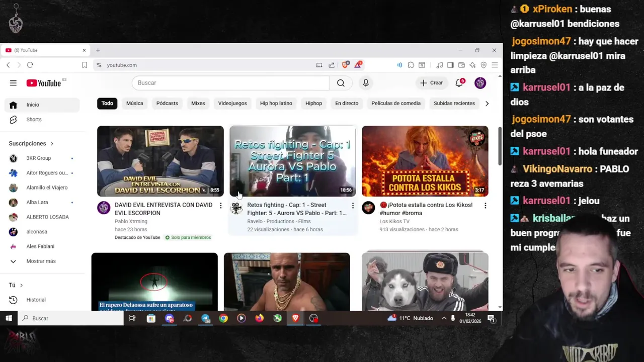Select the Música filter chip
The height and width of the screenshot is (362, 644).
[x=134, y=104]
